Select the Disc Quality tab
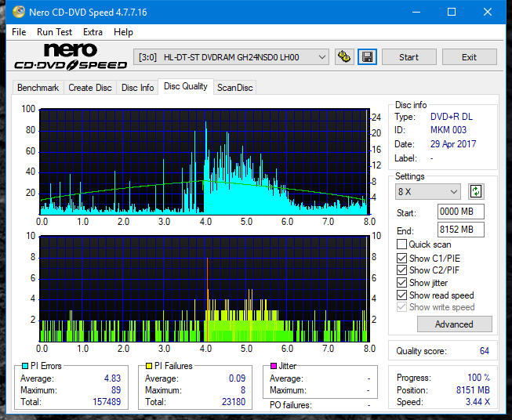The image size is (512, 420). pos(186,86)
